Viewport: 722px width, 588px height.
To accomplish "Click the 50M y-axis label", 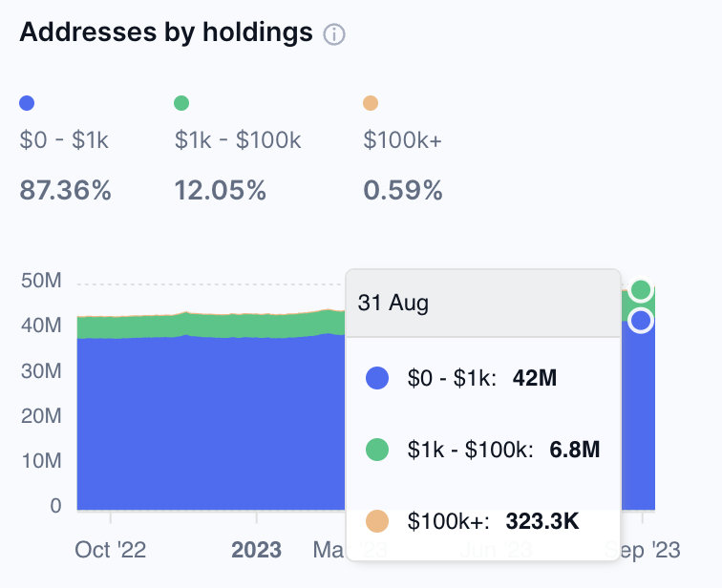I will click(41, 282).
